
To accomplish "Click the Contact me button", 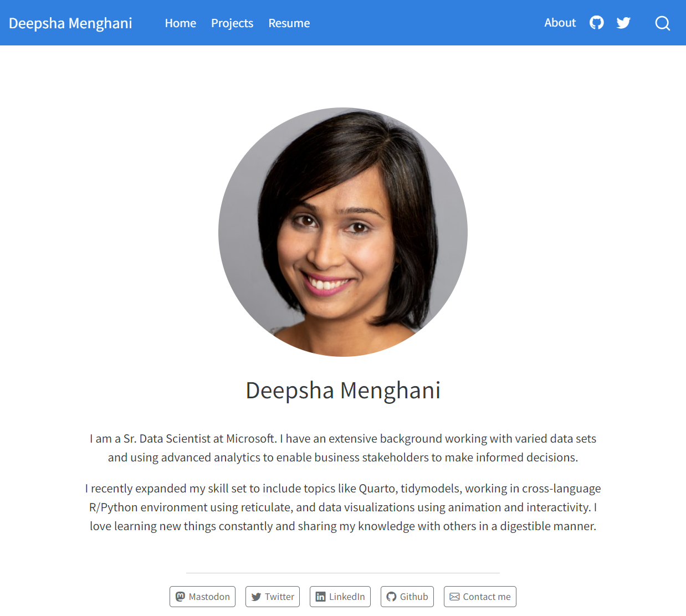I will coord(480,597).
